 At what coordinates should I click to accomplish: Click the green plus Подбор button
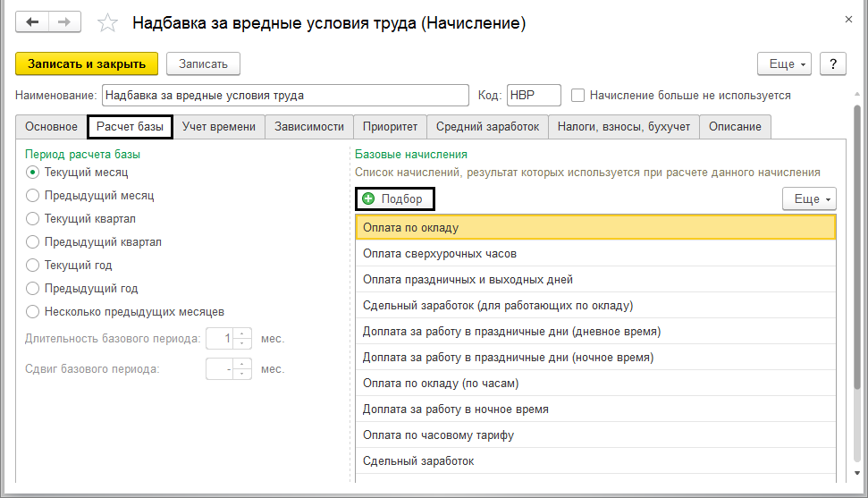tap(393, 198)
